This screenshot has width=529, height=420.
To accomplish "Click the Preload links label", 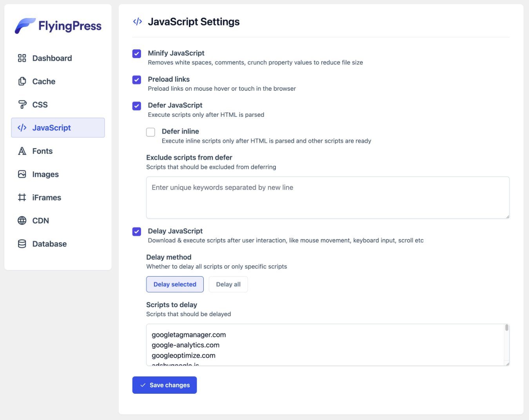I will pyautogui.click(x=168, y=79).
